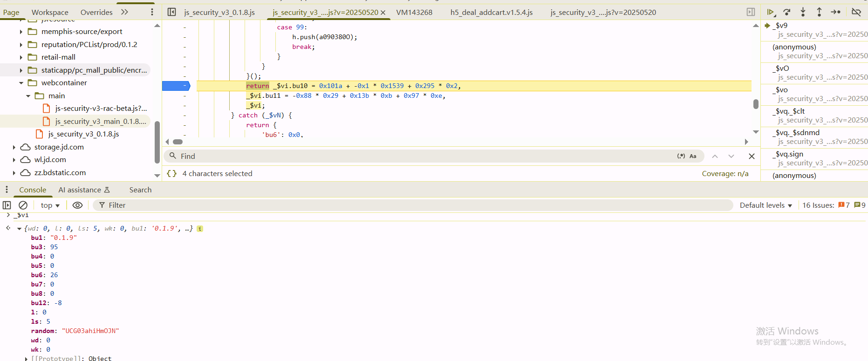The width and height of the screenshot is (868, 361).
Task: Step over next function call
Action: [x=787, y=12]
